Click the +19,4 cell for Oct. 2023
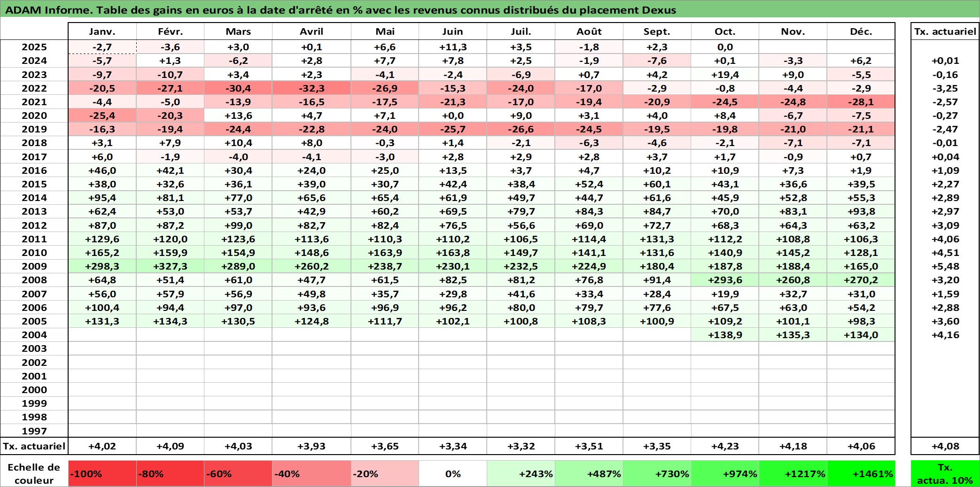The image size is (980, 487). click(725, 75)
